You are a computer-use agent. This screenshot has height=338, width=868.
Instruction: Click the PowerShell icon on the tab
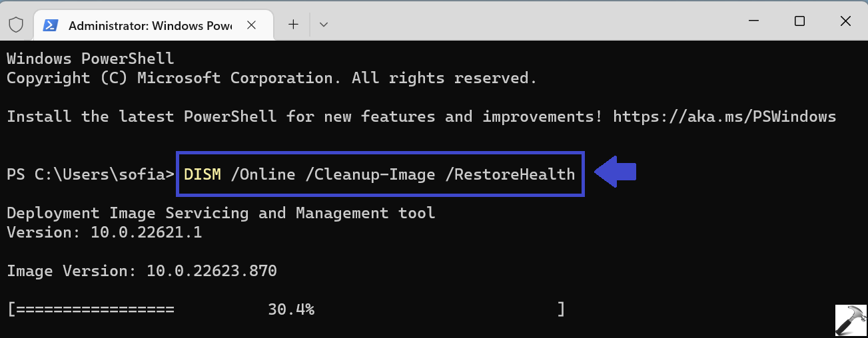pos(50,25)
